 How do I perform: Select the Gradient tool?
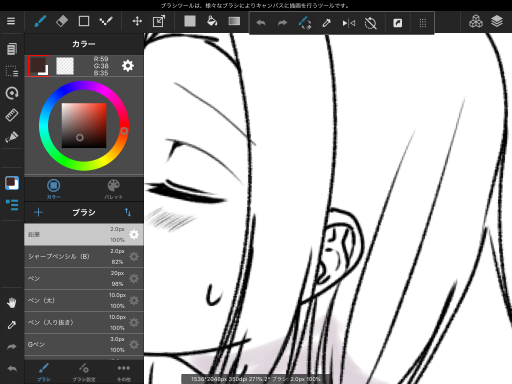point(234,21)
